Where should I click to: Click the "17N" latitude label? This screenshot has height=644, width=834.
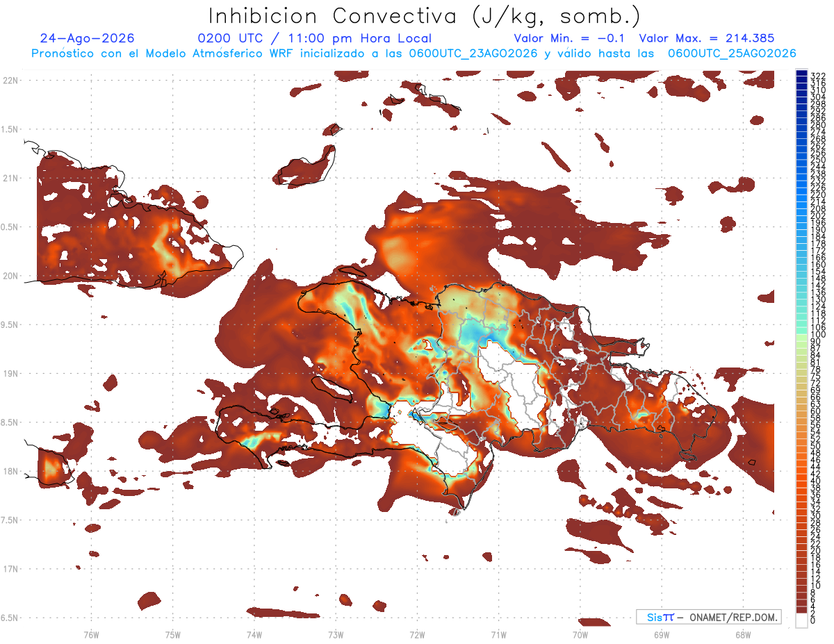pyautogui.click(x=10, y=569)
